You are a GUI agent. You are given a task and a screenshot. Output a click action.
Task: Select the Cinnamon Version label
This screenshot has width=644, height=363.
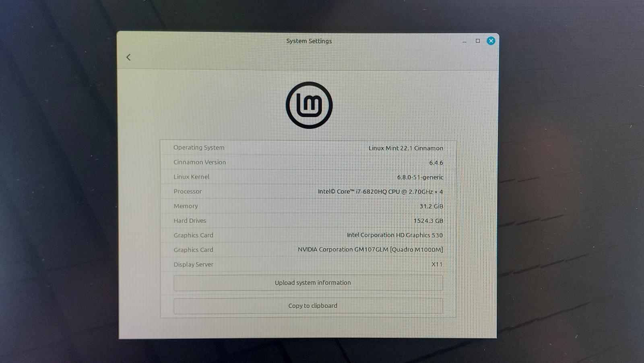coord(200,162)
